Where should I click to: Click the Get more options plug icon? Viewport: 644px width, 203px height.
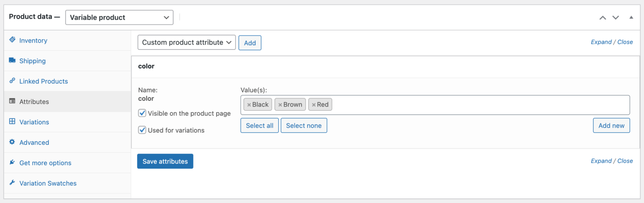12,162
